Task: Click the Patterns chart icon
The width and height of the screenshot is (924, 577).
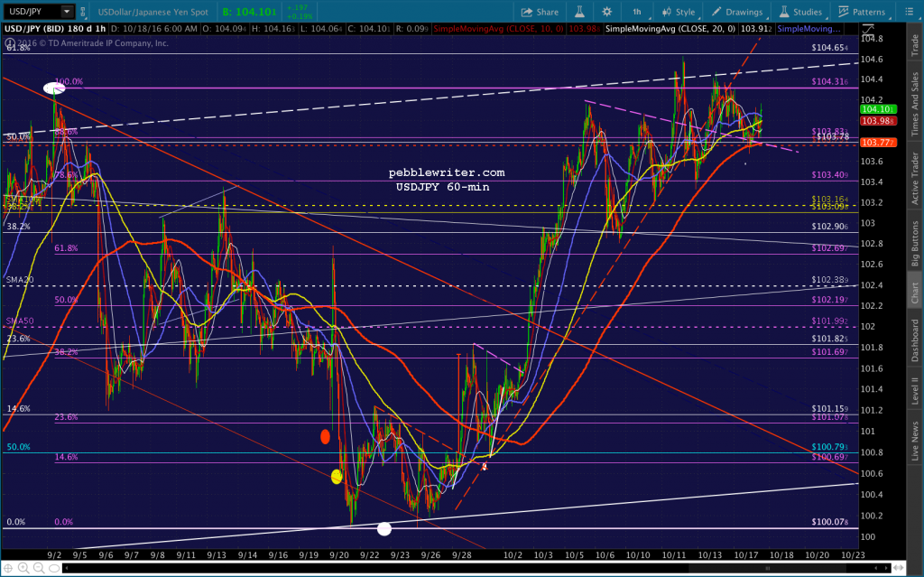Action: point(844,12)
